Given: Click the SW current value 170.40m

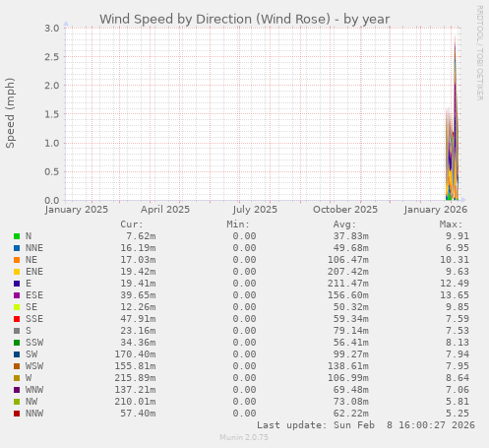Looking at the screenshot, I should [135, 354].
